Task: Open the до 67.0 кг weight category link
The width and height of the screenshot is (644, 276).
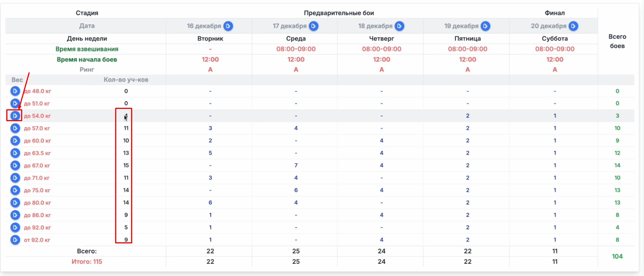Action: (37, 166)
